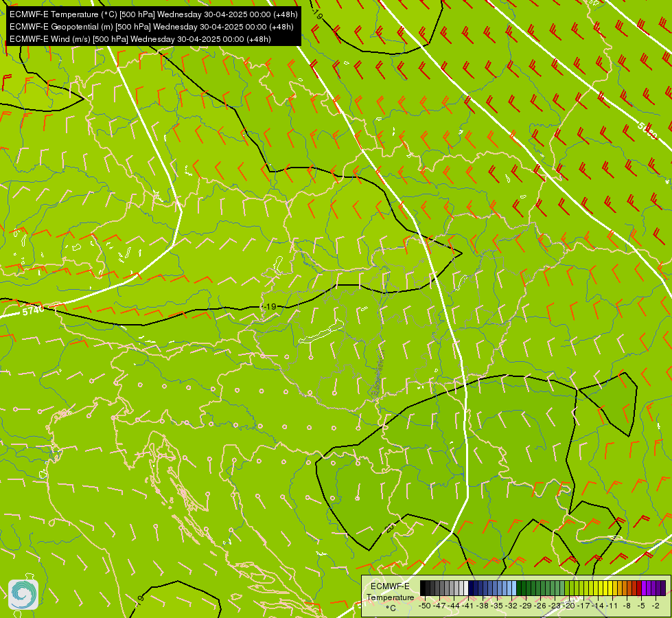Click the °C unit label in legend
The width and height of the screenshot is (672, 618).
tap(391, 608)
